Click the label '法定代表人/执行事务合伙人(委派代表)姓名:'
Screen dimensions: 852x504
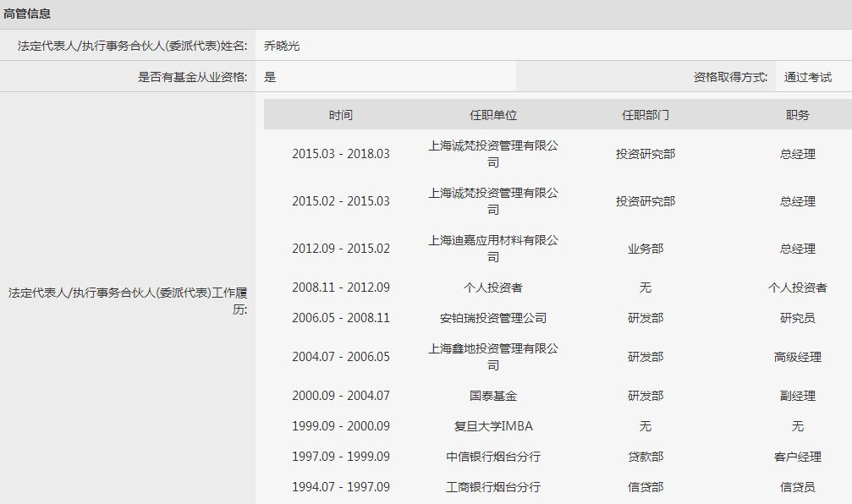133,46
